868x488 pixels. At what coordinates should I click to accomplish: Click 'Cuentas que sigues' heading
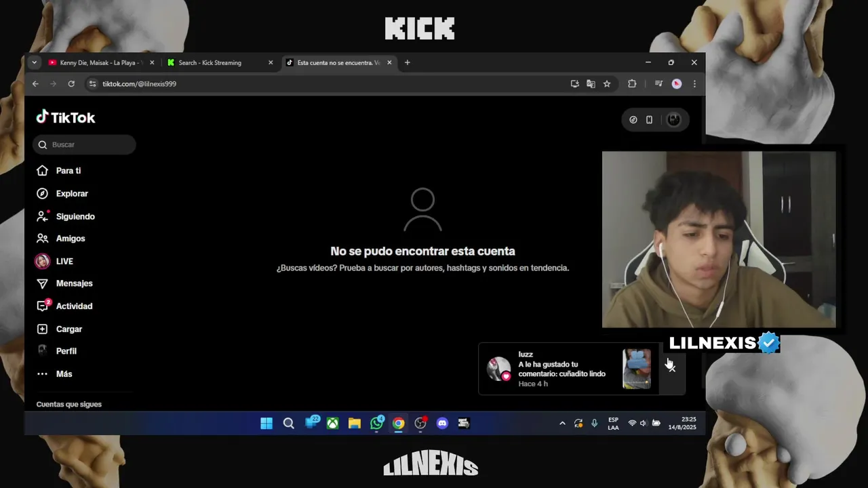coord(69,405)
